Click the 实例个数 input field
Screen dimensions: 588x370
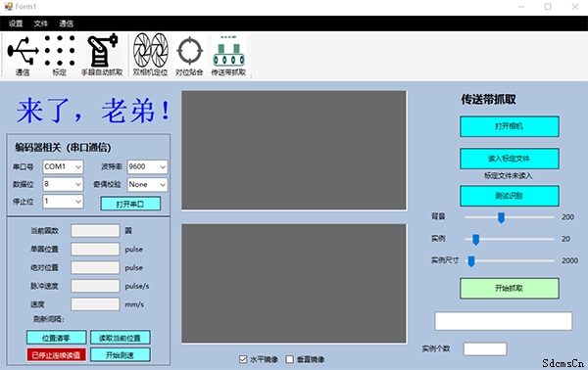[x=485, y=349]
